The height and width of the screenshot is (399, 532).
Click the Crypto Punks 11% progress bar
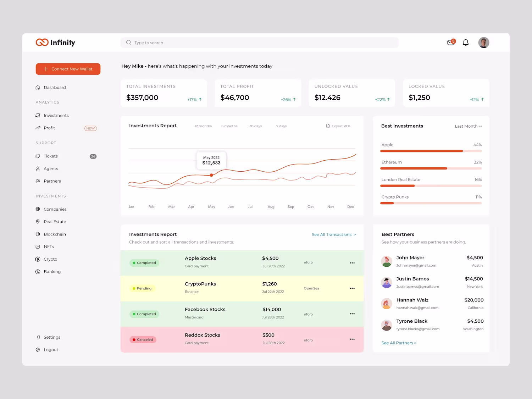(x=431, y=203)
